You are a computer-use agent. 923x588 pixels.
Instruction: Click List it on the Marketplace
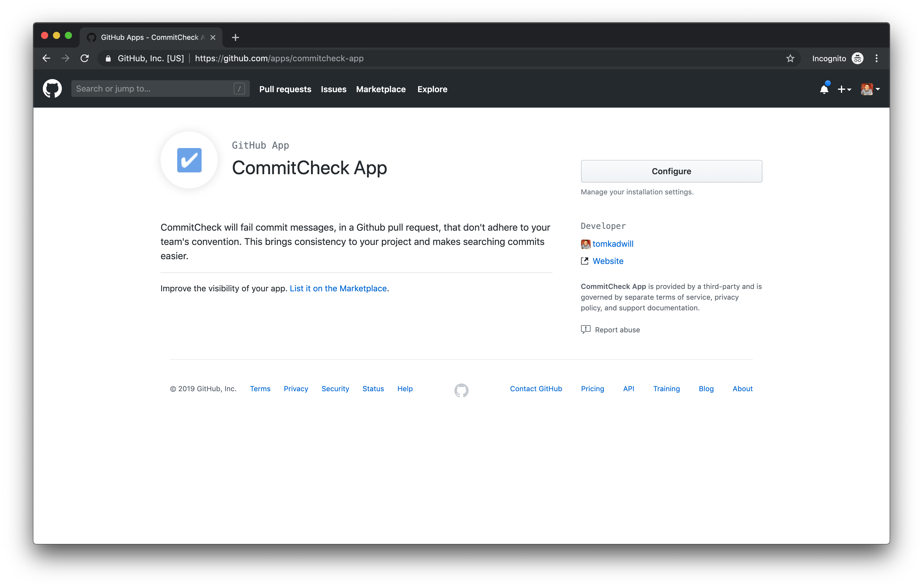tap(338, 288)
